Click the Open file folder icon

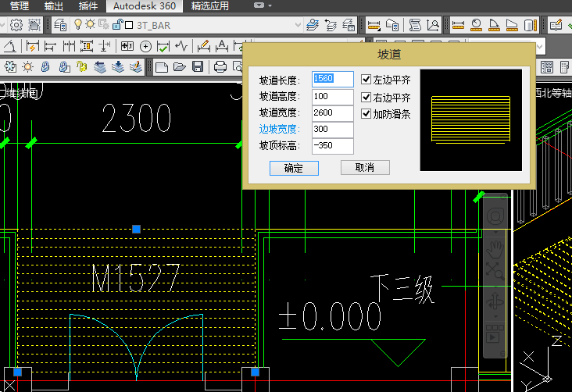(x=180, y=66)
